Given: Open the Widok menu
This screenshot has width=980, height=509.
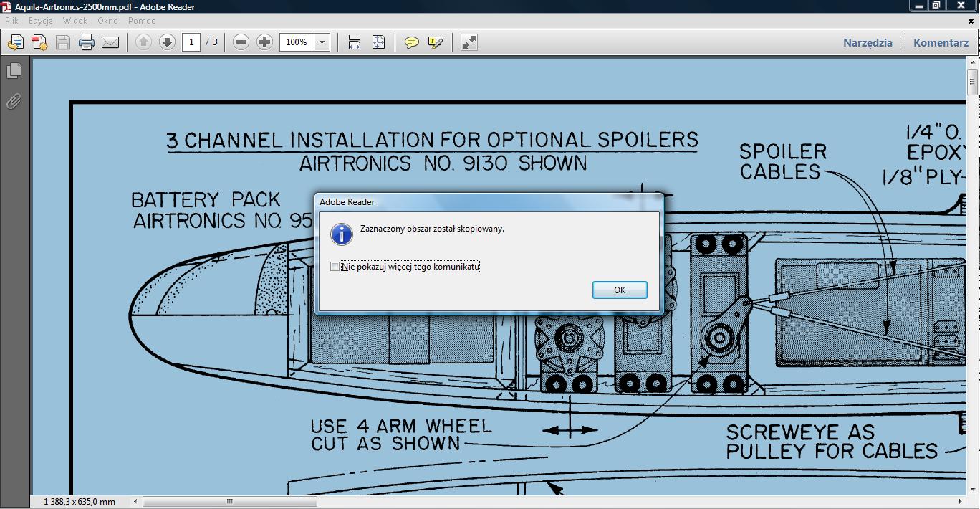Looking at the screenshot, I should [x=75, y=21].
